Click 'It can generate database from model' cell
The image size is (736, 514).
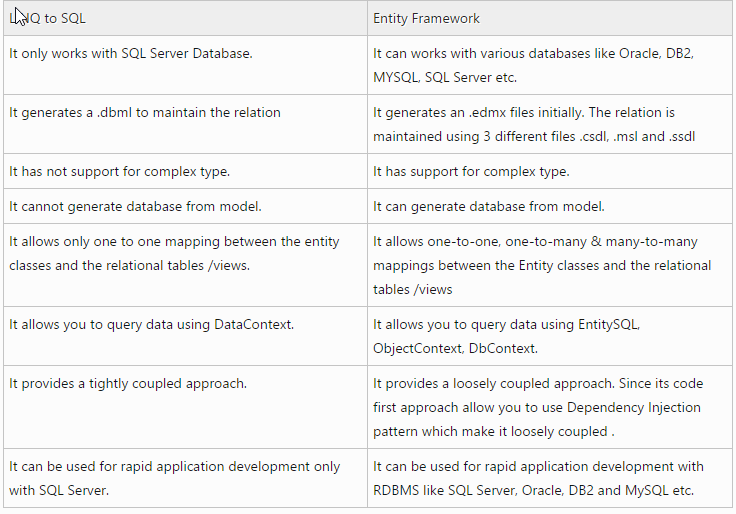click(550, 207)
